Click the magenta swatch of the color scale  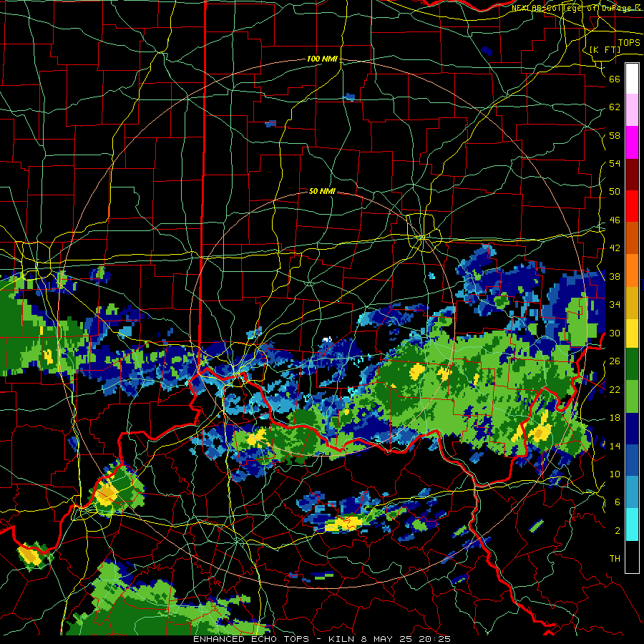632,142
